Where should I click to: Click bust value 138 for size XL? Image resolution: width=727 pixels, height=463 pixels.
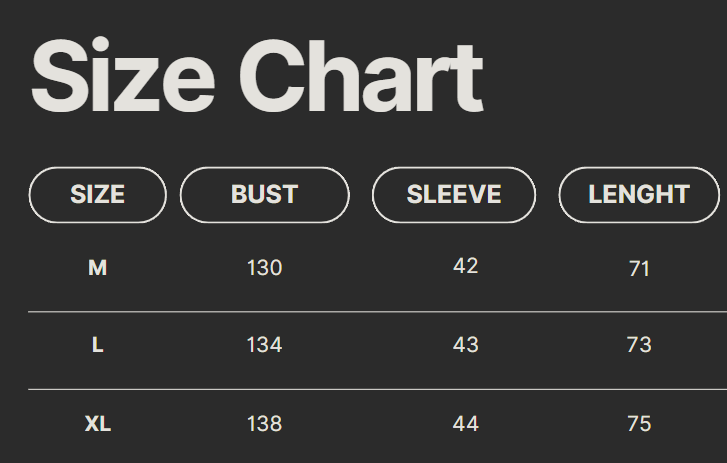[264, 424]
